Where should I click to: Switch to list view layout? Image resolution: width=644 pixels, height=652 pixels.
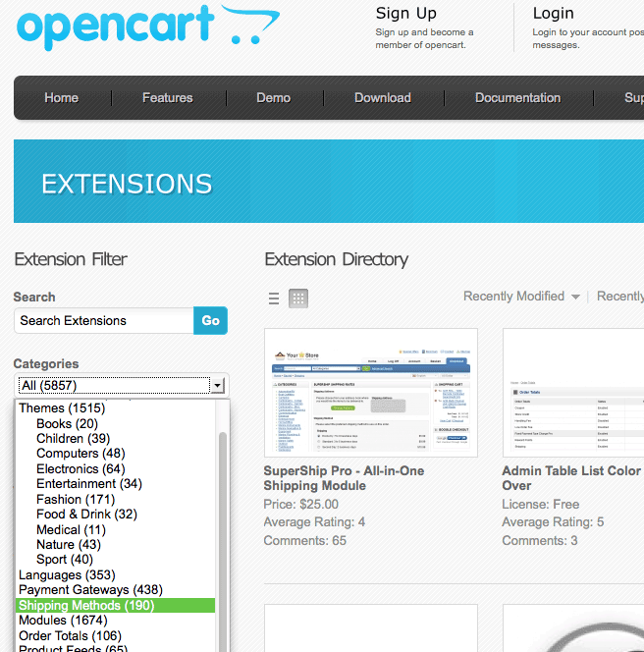274,299
